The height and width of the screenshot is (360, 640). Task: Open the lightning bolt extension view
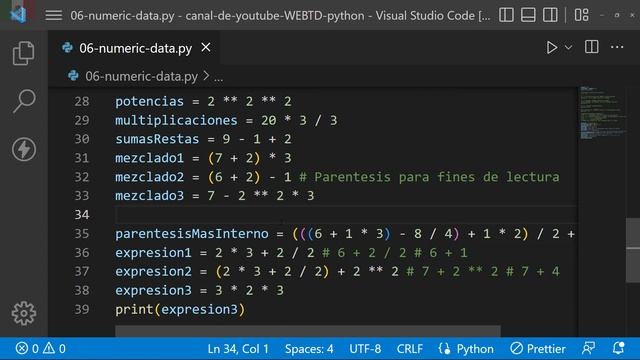coord(24,149)
